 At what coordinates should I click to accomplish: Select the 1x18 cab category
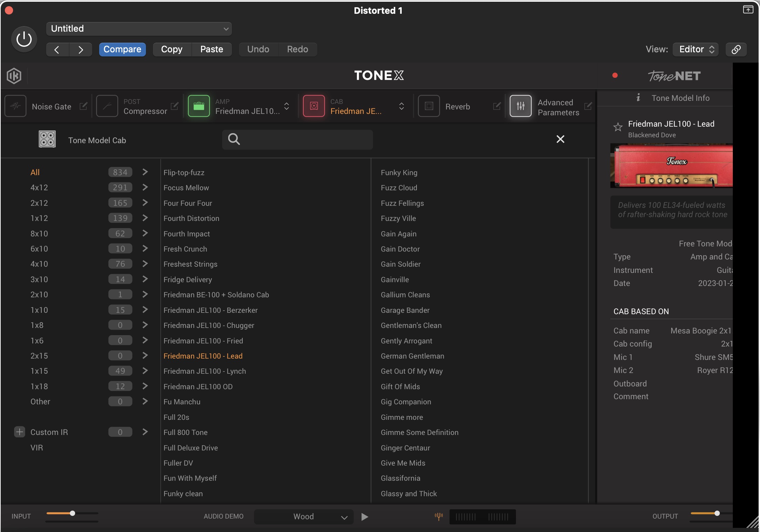click(x=39, y=386)
